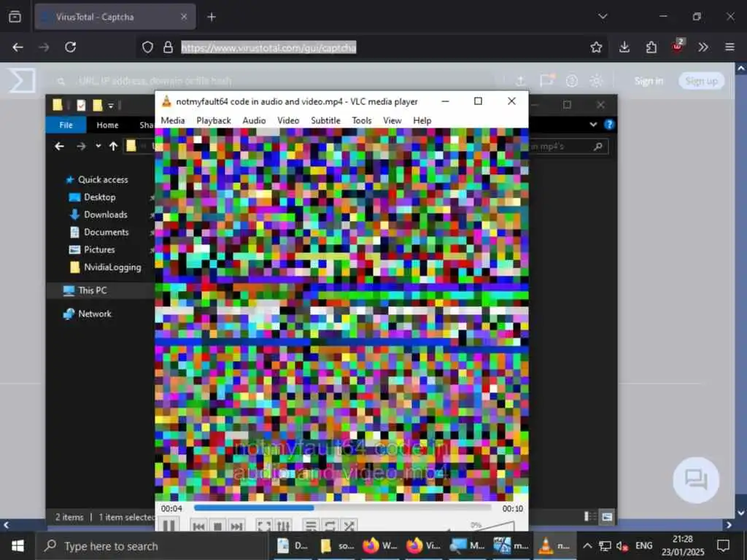
Task: Open the uBlock Origin extension icon
Action: pos(678,46)
